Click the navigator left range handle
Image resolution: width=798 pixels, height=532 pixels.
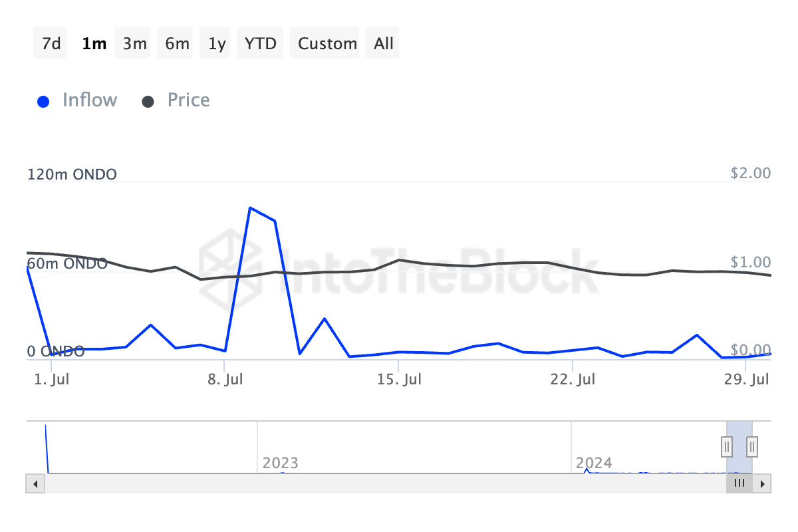coord(728,446)
